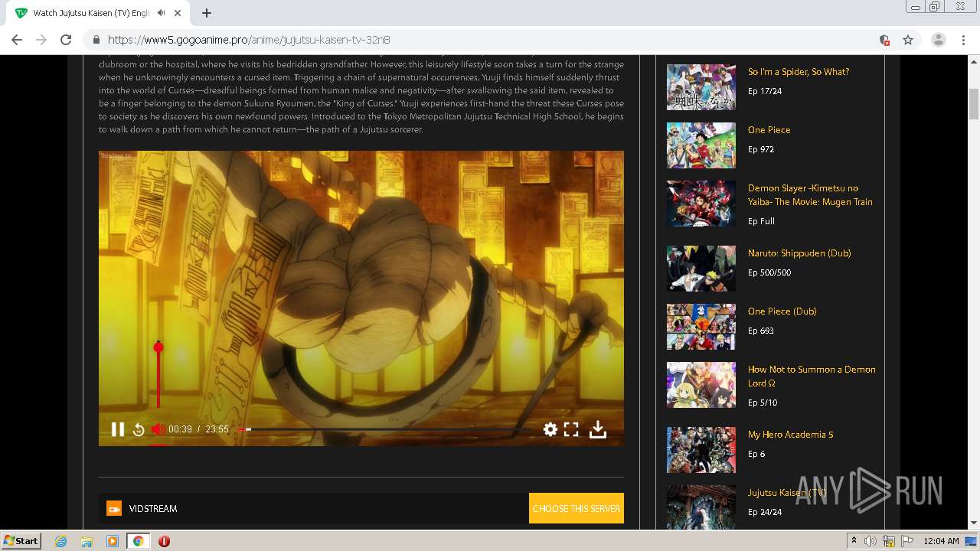Enter fullscreen video mode

tap(571, 429)
